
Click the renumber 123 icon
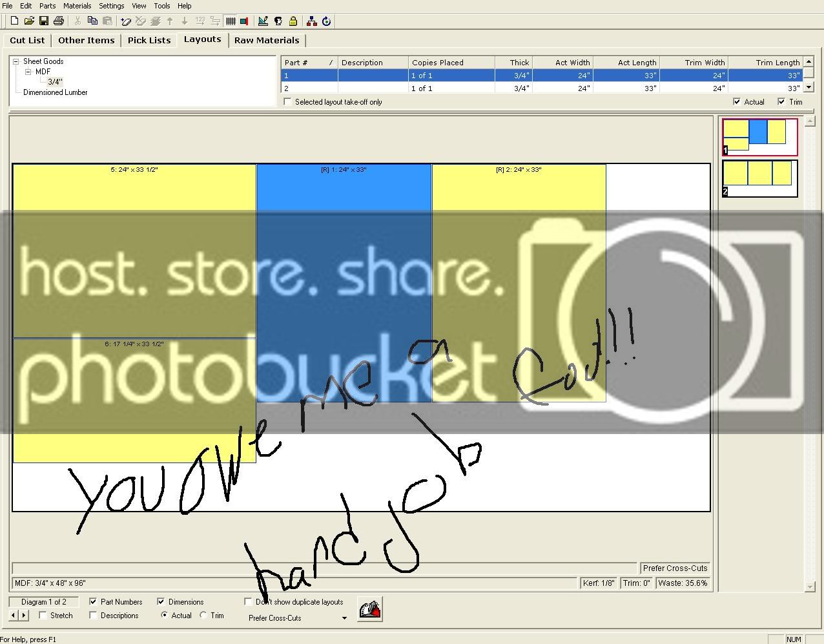(200, 21)
